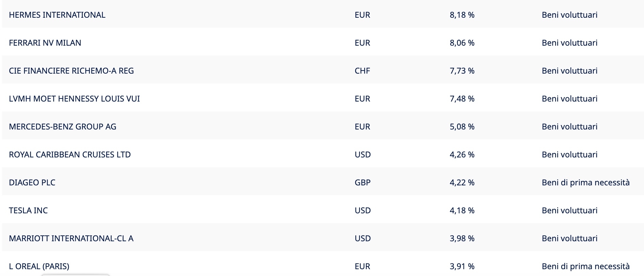This screenshot has height=276, width=644.
Task: Click the MERCEDES-BENZ GROUP AG name
Action: click(63, 127)
